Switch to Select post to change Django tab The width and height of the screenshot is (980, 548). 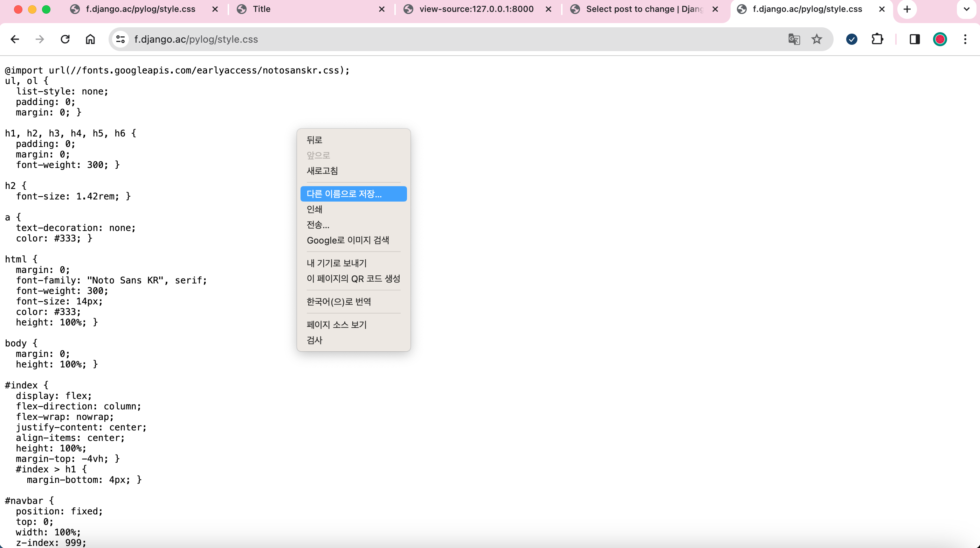(x=644, y=9)
